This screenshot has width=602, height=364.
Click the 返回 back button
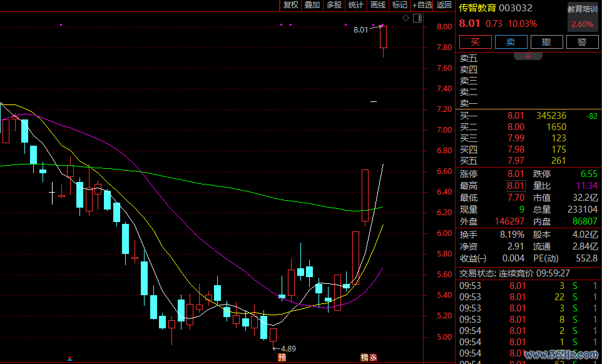(444, 5)
